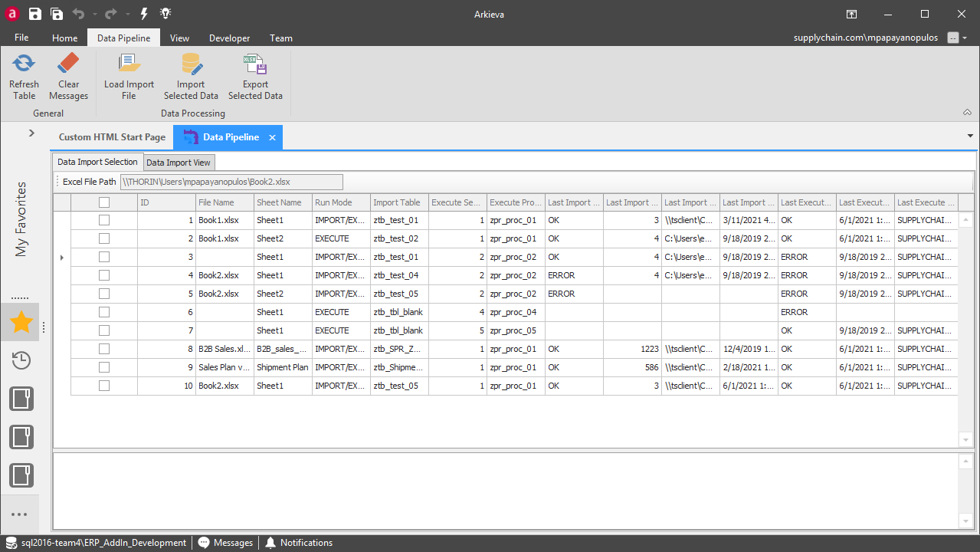Click Refresh Table
Image resolution: width=980 pixels, height=552 pixels.
click(x=24, y=77)
